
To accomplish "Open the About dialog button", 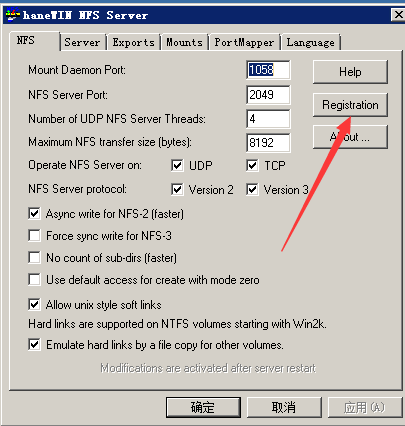I will click(x=350, y=137).
